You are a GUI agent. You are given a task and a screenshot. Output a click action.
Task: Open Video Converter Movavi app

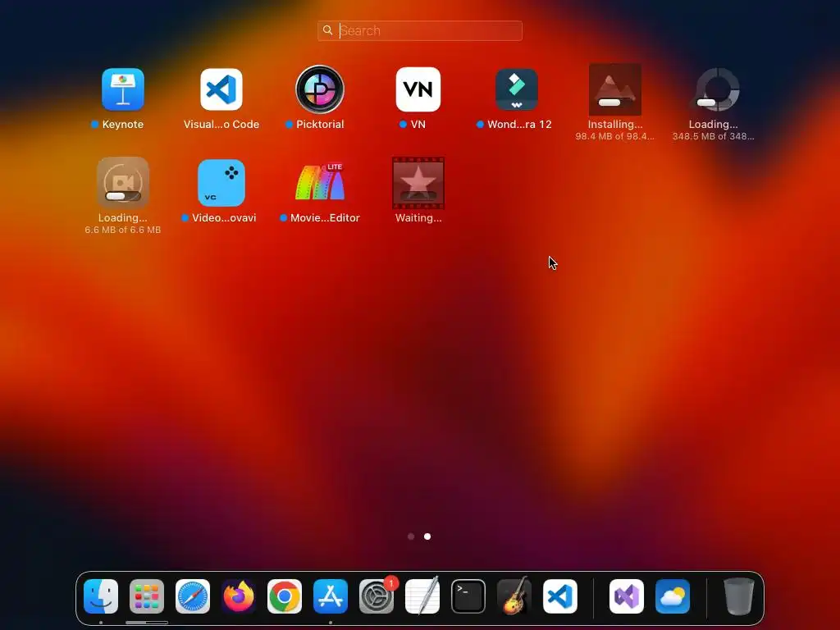221,183
